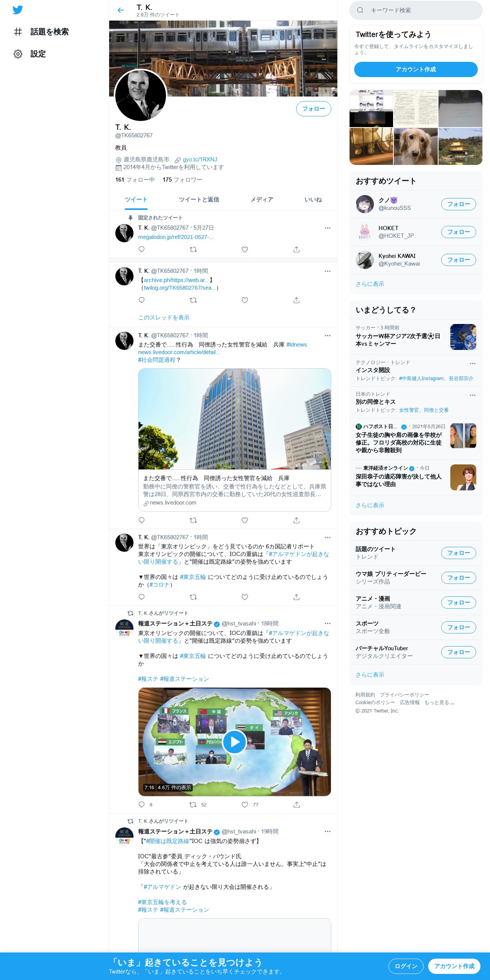Click the アカウント作成 button in sidebar card

click(416, 69)
